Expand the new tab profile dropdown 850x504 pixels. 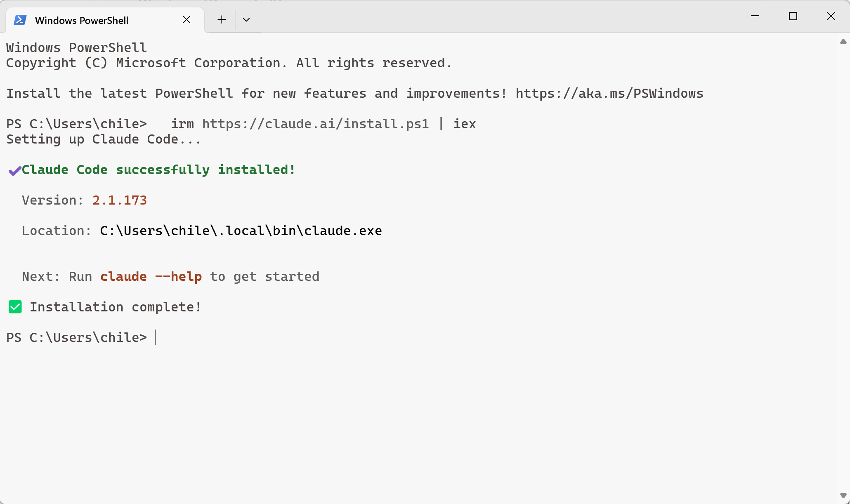point(246,20)
